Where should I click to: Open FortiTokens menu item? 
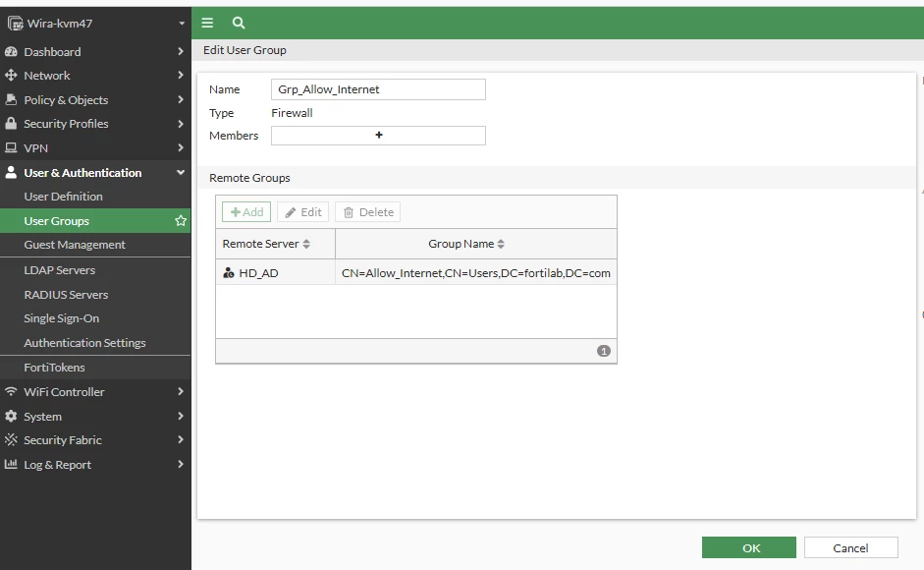point(95,367)
